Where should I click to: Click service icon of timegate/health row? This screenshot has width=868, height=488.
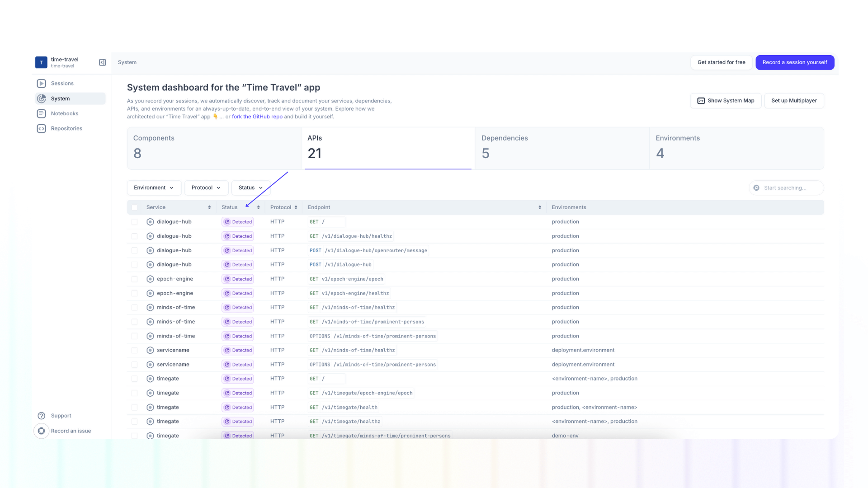pos(150,408)
